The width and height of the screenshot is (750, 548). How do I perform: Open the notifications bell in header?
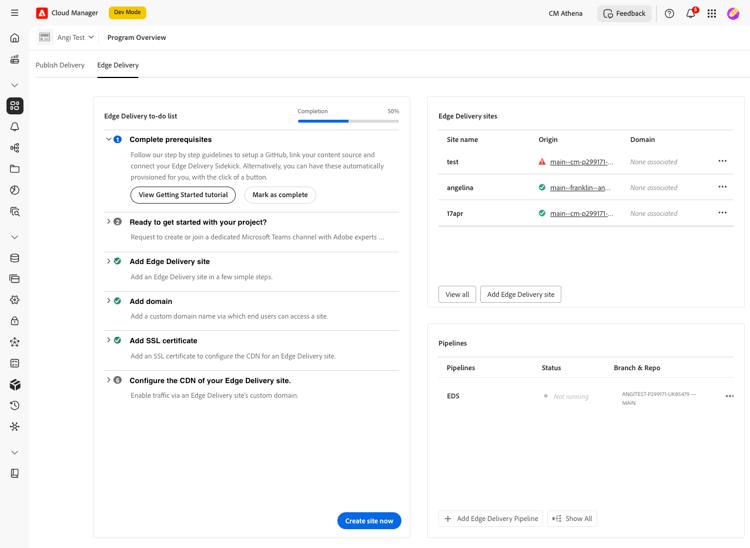coord(691,13)
